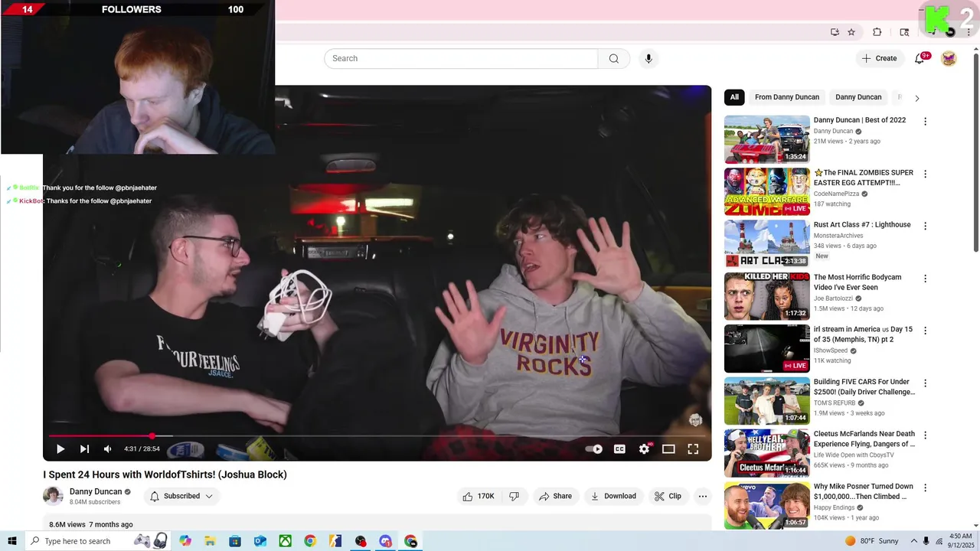Open Building FIVE CARS video thumbnail

point(766,401)
